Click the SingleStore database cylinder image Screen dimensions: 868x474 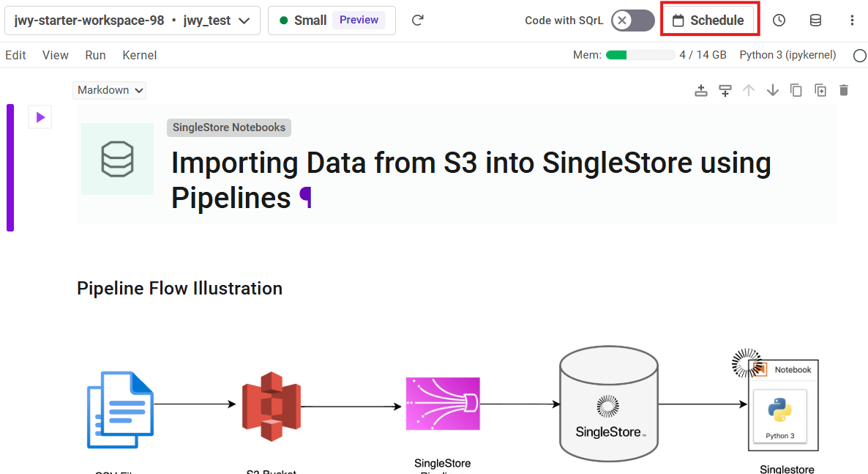(609, 404)
